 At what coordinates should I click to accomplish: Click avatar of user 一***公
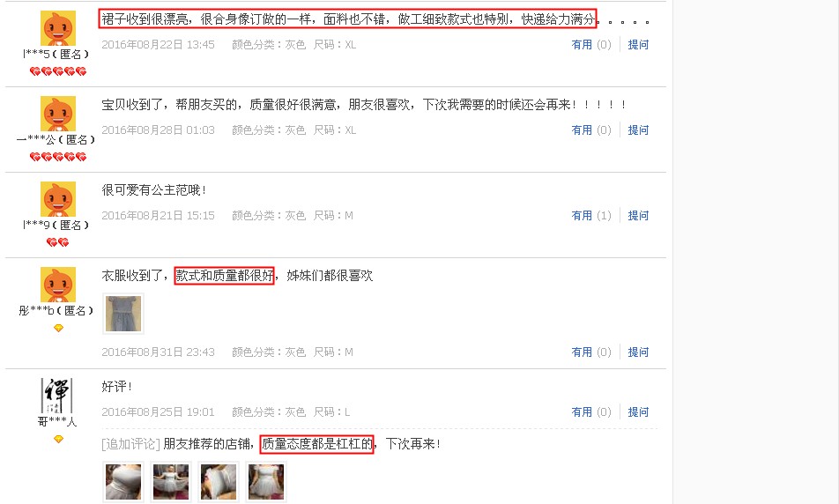click(x=58, y=114)
